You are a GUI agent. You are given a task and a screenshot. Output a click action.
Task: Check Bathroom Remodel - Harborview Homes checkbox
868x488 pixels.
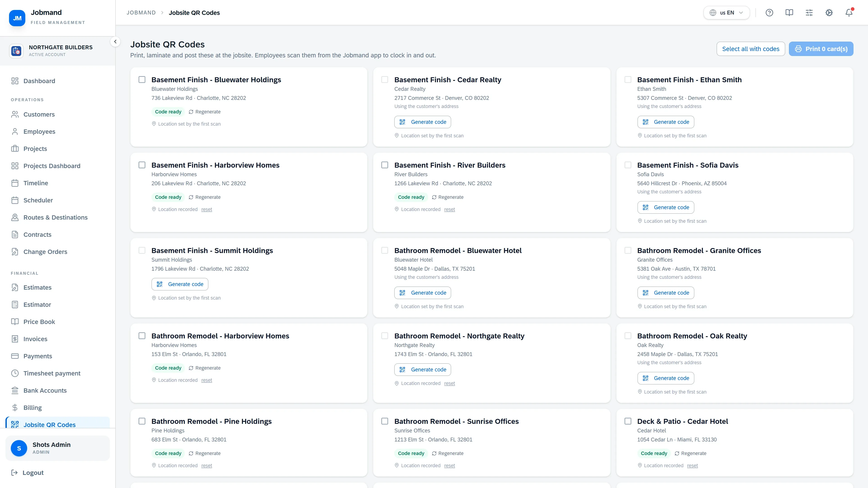[142, 336]
